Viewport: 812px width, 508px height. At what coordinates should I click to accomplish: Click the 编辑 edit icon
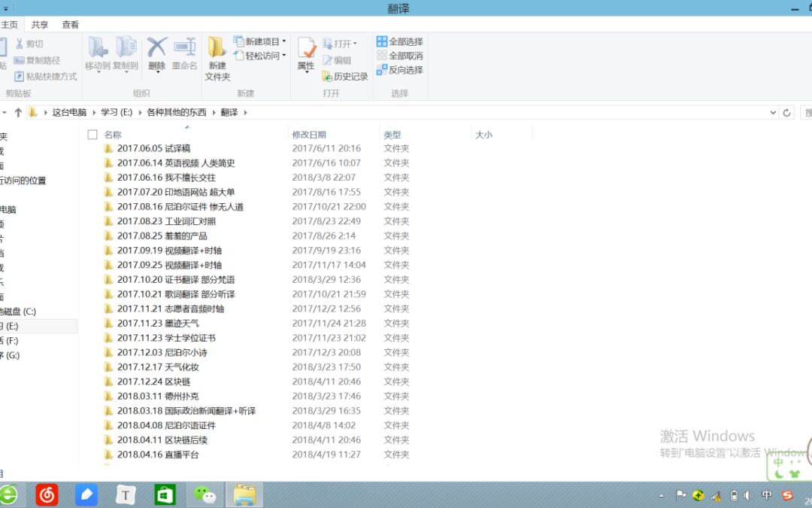327,61
